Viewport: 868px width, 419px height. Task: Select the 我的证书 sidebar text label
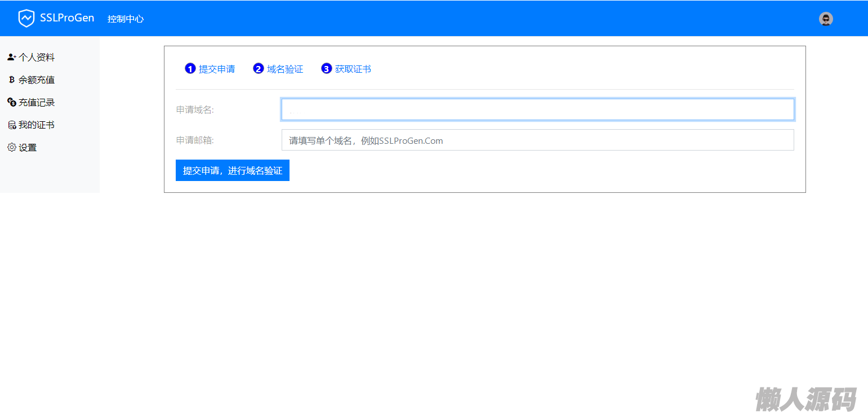pos(37,125)
